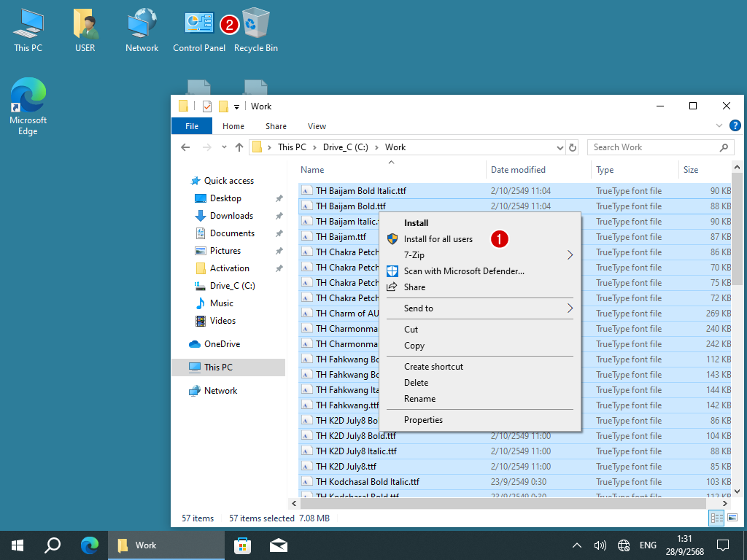Switch to details view button

pos(716,518)
